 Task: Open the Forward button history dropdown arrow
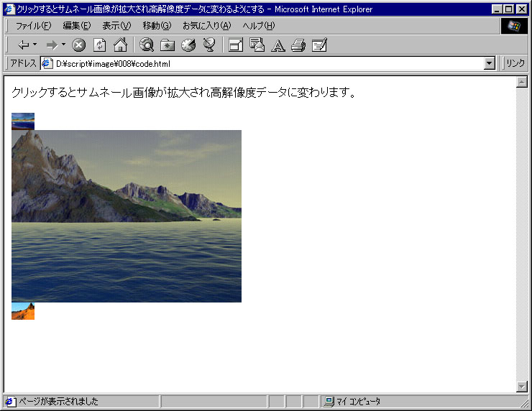coord(63,45)
